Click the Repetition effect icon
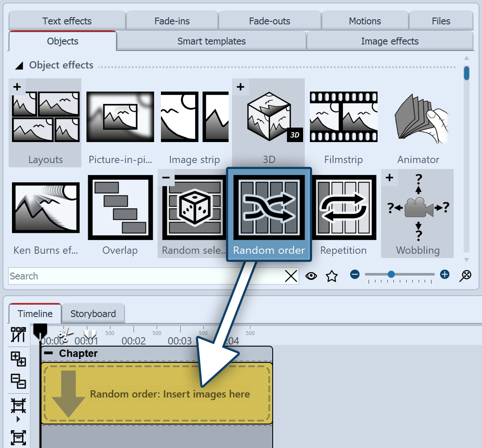This screenshot has width=482, height=448. [343, 208]
